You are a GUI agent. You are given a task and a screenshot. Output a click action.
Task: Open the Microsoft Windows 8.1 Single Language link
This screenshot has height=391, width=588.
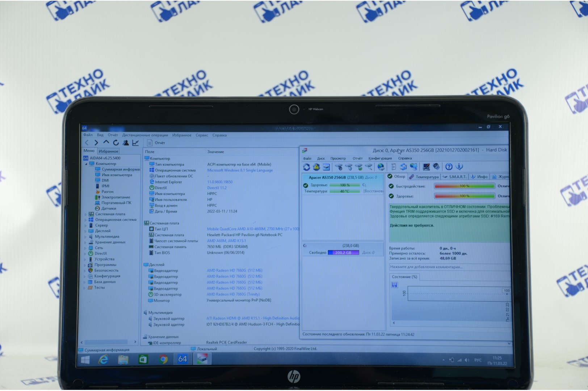click(x=240, y=170)
